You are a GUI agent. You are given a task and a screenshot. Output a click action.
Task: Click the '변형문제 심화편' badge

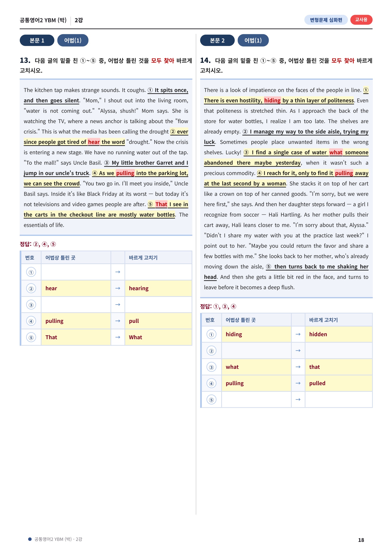click(x=326, y=20)
